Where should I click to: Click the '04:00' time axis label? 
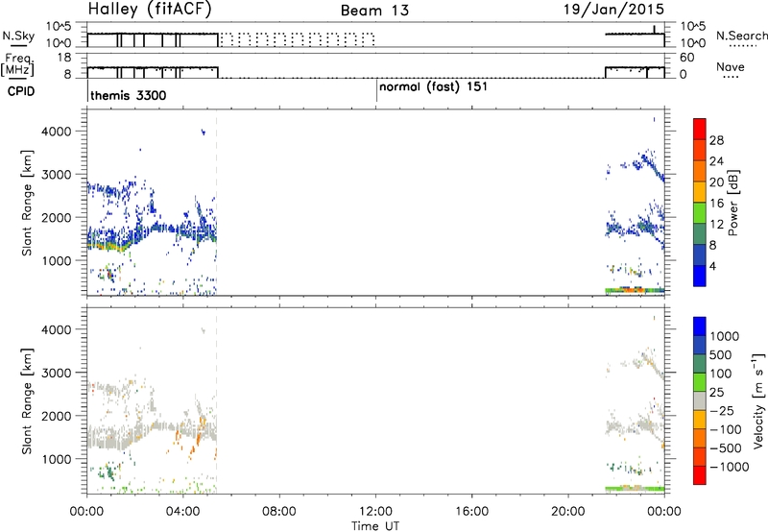pos(183,512)
